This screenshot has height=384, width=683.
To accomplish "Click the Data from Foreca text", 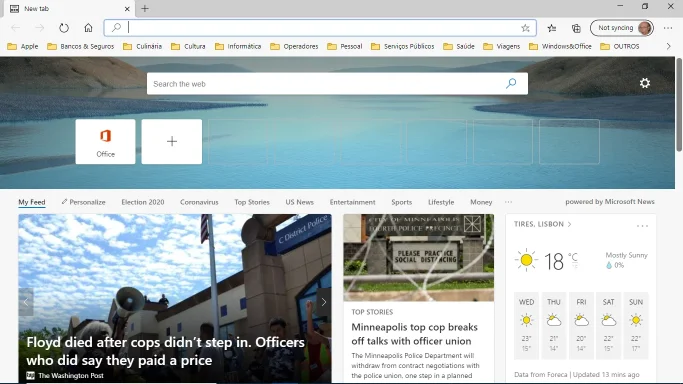I will 541,374.
